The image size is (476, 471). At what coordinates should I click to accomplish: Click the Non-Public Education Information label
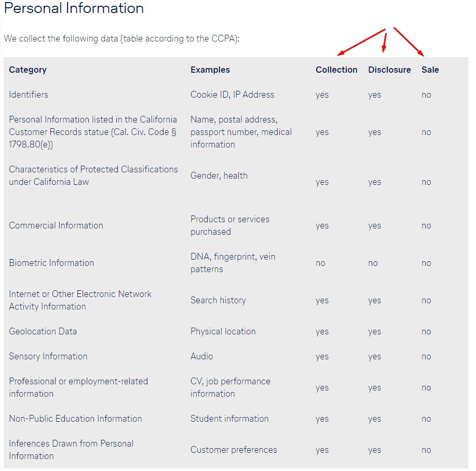[75, 419]
